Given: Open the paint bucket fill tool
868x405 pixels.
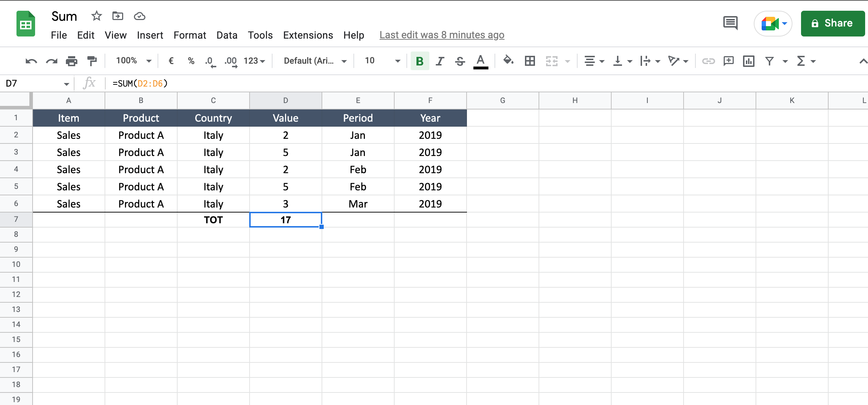Looking at the screenshot, I should pyautogui.click(x=507, y=60).
